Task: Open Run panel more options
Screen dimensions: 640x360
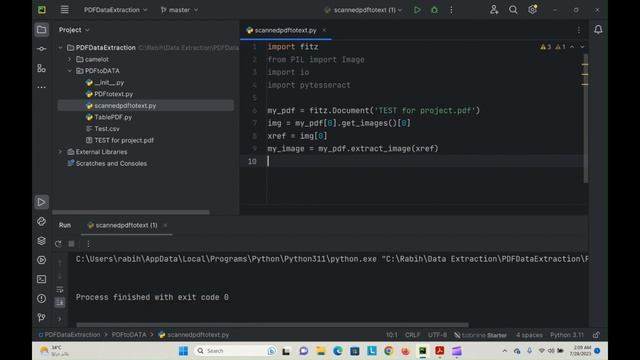Action: pos(88,244)
